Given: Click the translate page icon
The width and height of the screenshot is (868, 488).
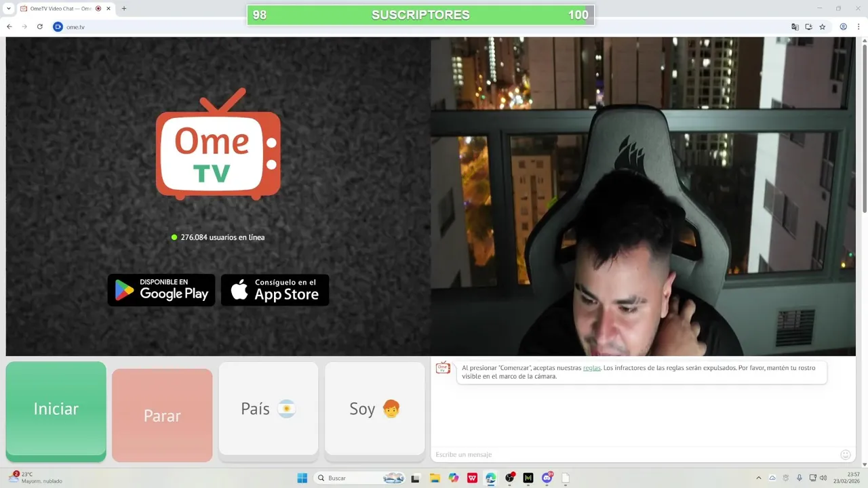Looking at the screenshot, I should 795,26.
